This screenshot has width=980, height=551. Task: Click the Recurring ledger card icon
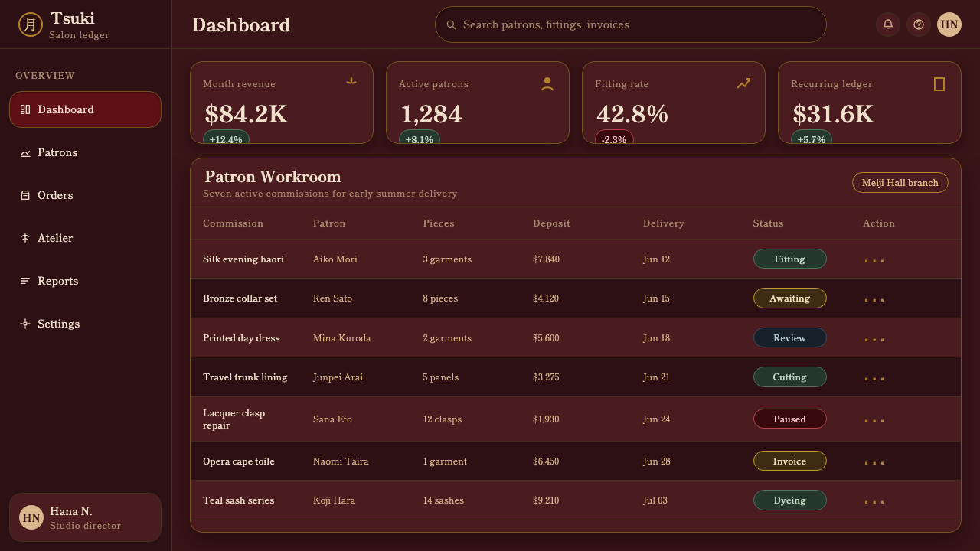click(x=939, y=83)
